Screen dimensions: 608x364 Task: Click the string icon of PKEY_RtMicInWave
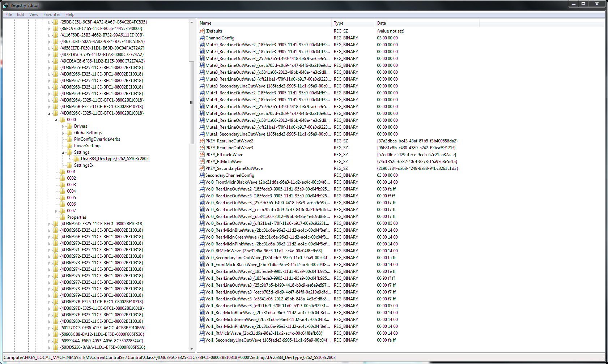(x=202, y=162)
